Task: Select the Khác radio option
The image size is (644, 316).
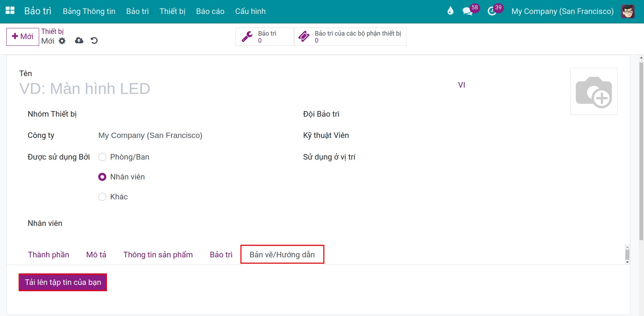Action: tap(102, 197)
